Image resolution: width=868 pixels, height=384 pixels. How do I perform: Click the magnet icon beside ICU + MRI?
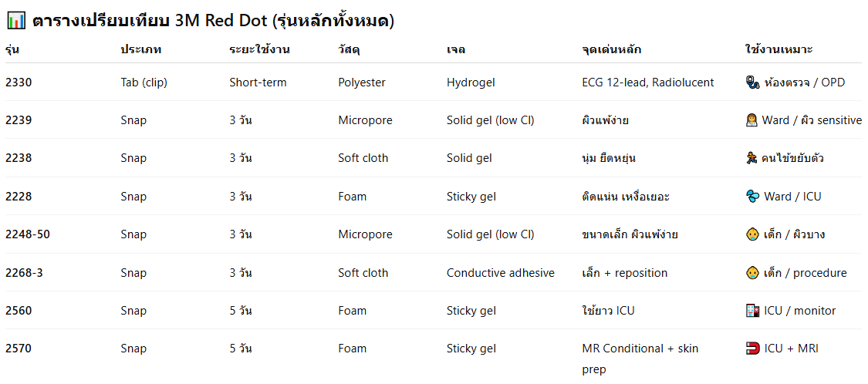point(752,349)
